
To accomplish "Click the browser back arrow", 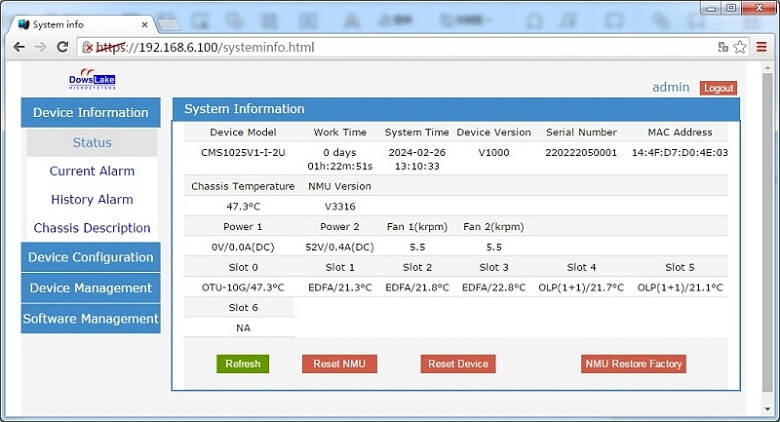I will point(18,47).
